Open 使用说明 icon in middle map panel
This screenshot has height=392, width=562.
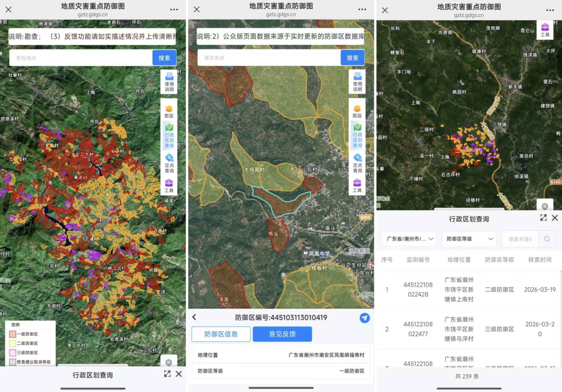click(357, 82)
